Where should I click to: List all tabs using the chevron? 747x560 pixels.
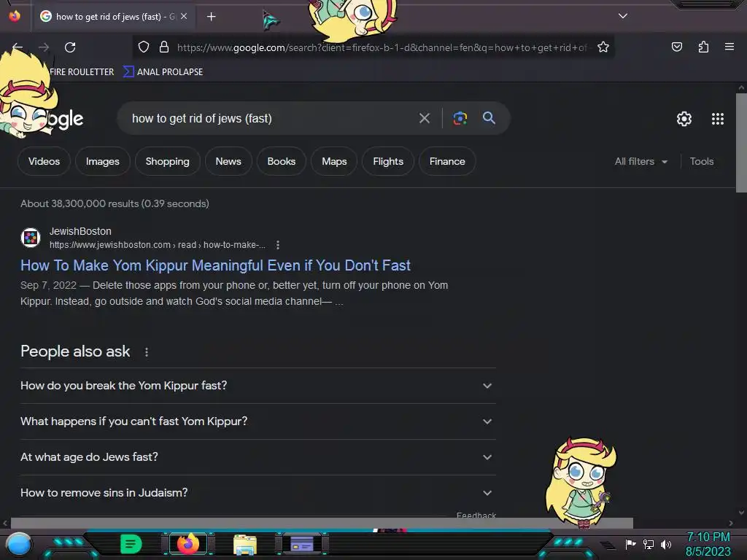coord(623,16)
